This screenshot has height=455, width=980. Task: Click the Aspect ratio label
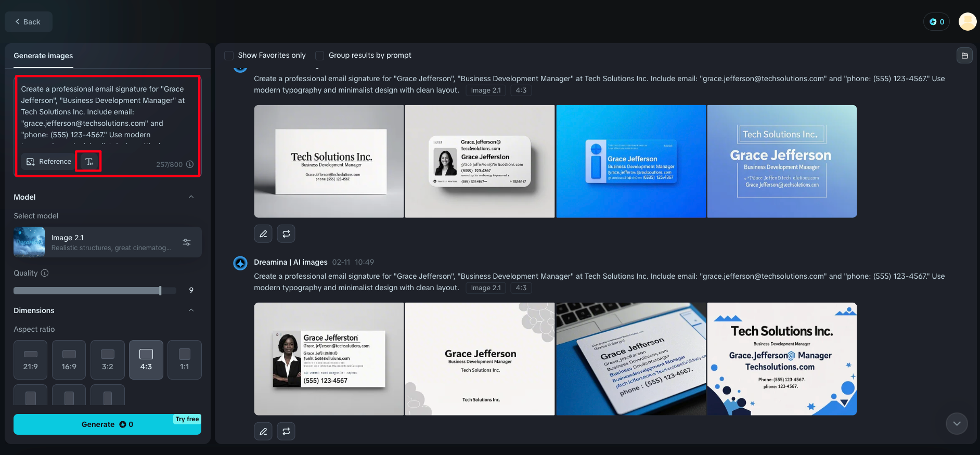[x=34, y=329]
